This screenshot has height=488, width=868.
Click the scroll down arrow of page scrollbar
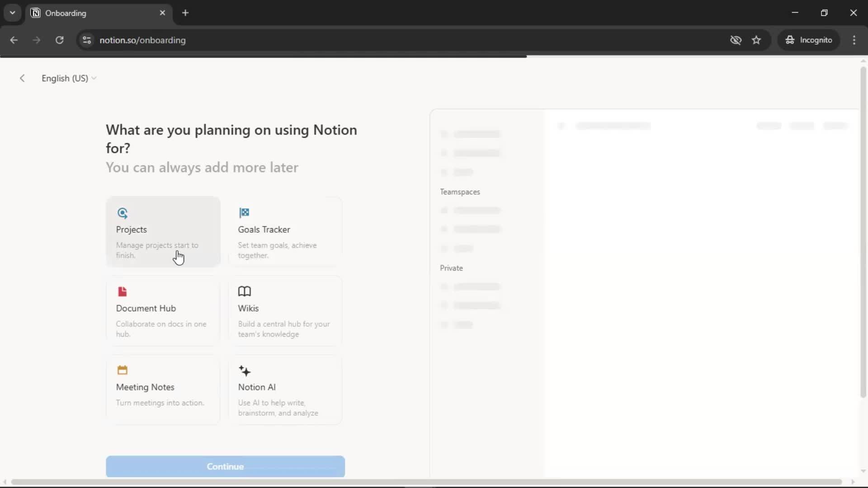[x=863, y=471]
